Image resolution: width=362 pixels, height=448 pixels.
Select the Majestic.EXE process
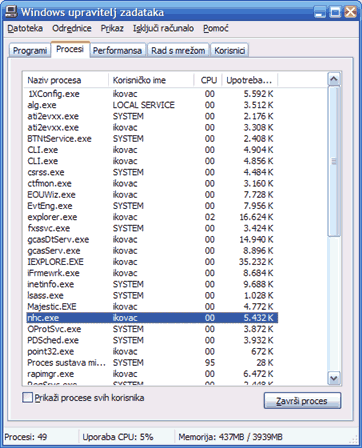click(151, 307)
